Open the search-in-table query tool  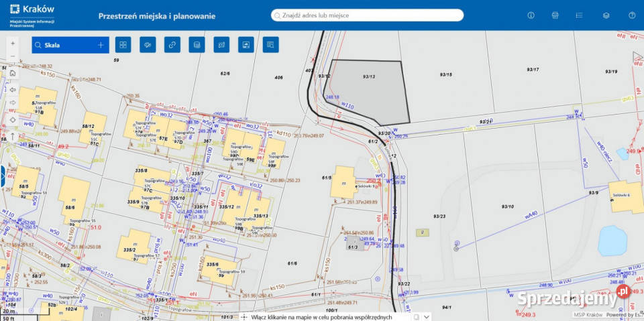coord(270,45)
